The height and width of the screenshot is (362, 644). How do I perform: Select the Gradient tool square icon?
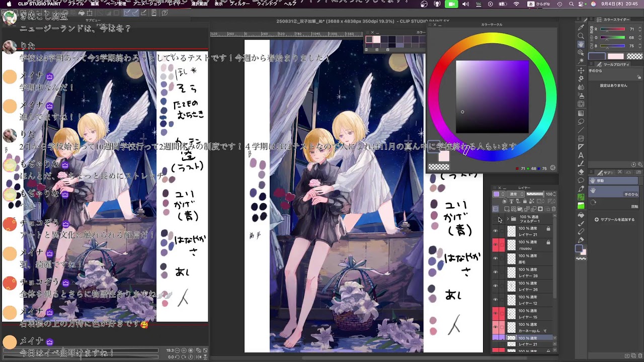pyautogui.click(x=581, y=113)
